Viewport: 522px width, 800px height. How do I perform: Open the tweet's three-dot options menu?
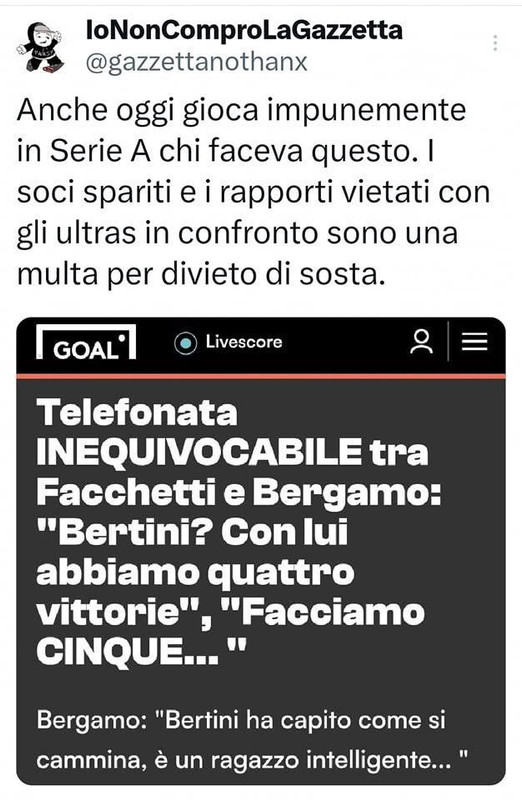pos(495,43)
